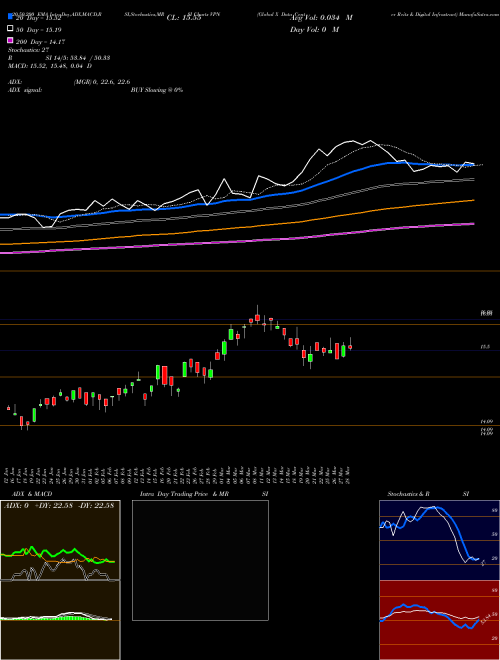Click the 'ADX: 0 +DY: 22.58 -DY: 22.58' header

coord(59,506)
